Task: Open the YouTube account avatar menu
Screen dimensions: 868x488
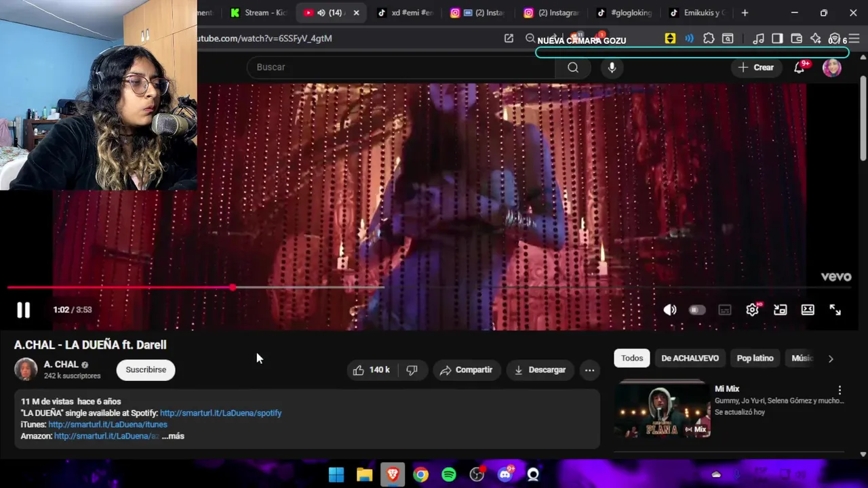Action: [832, 67]
